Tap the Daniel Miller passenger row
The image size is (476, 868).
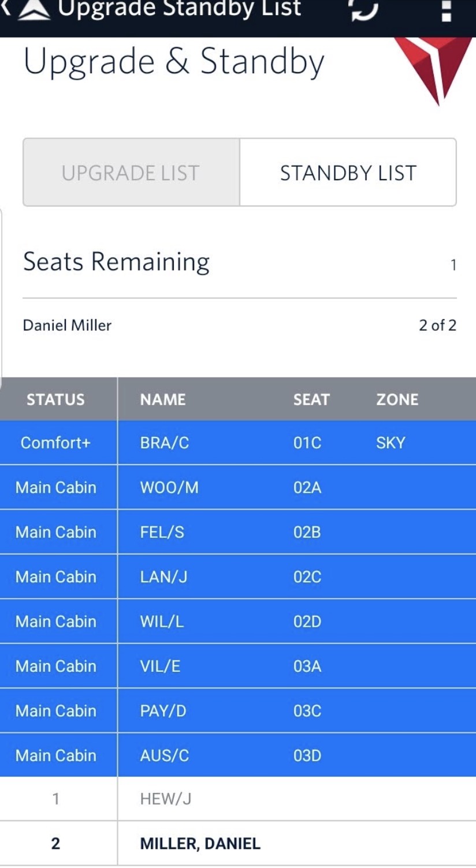click(239, 325)
